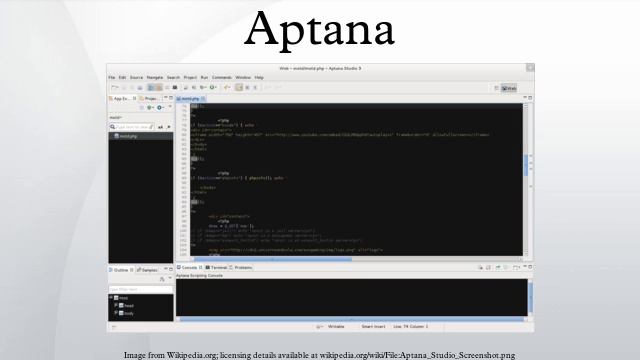Screen dimensions: 640x360
Task: Expand the head node in Outline
Action: click(x=116, y=305)
